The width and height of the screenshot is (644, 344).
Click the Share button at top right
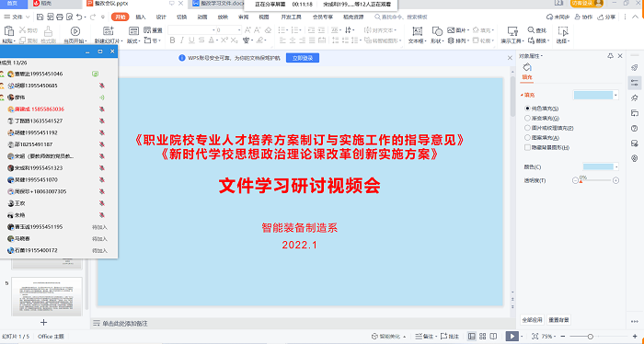(x=606, y=17)
